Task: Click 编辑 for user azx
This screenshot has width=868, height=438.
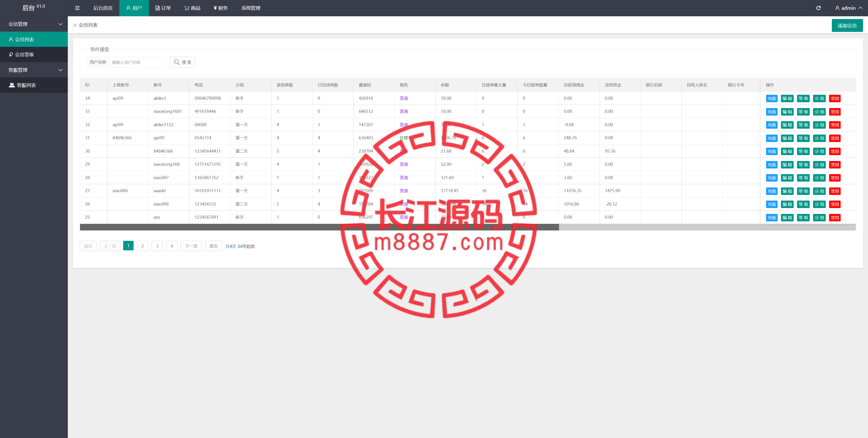Action: coord(787,218)
